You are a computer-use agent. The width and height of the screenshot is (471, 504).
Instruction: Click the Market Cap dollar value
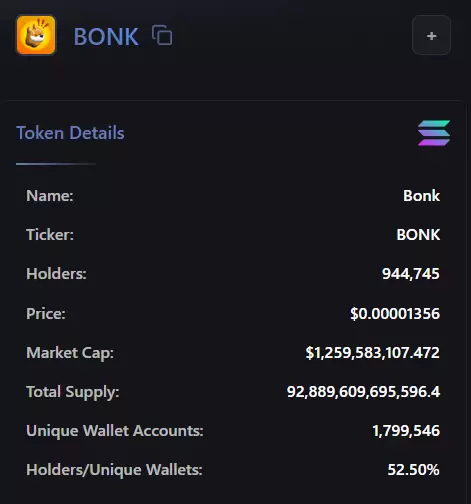[373, 353]
